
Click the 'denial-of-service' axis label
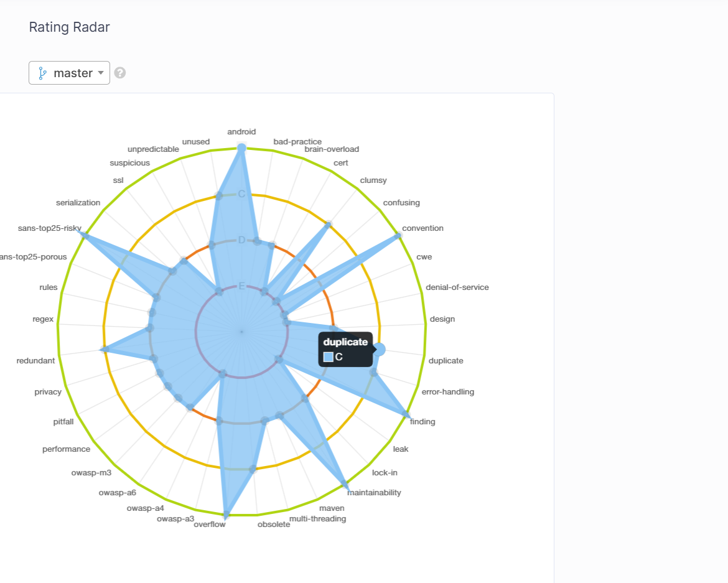point(457,287)
